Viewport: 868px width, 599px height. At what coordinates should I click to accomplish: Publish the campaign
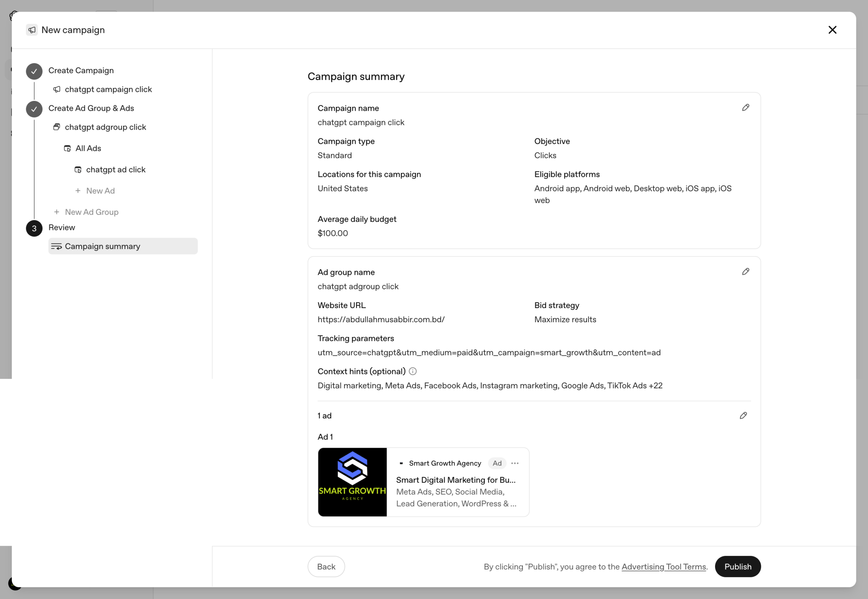pyautogui.click(x=738, y=566)
